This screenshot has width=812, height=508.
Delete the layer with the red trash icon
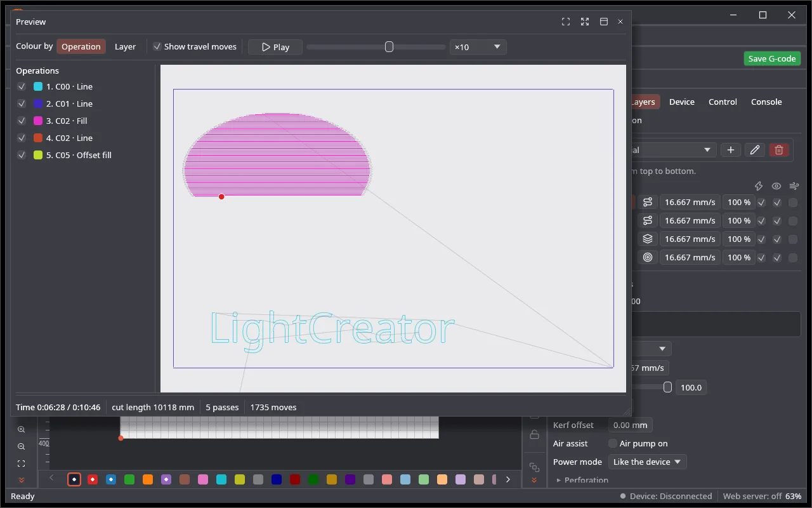(779, 150)
